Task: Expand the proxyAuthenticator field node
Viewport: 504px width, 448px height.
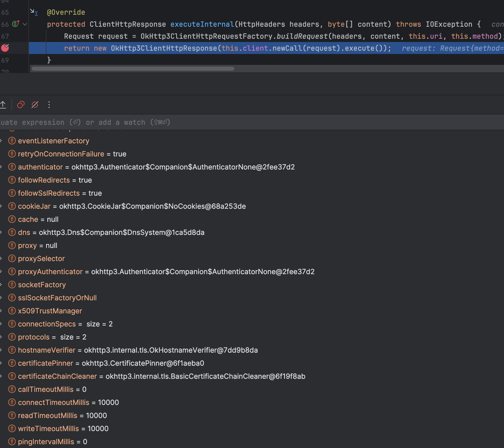Action: point(1,272)
